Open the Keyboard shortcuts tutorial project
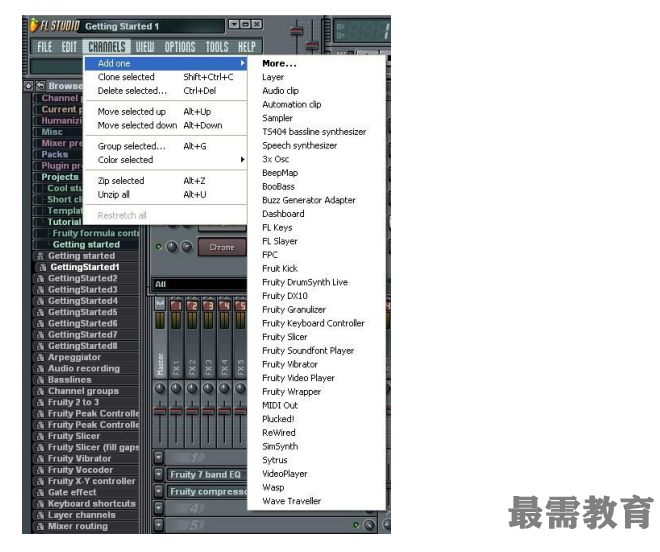The image size is (660, 552). (x=92, y=504)
